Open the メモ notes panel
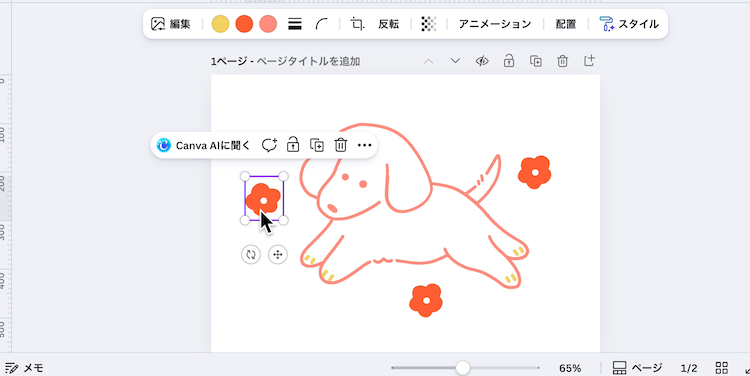Image resolution: width=750 pixels, height=376 pixels. tap(24, 368)
